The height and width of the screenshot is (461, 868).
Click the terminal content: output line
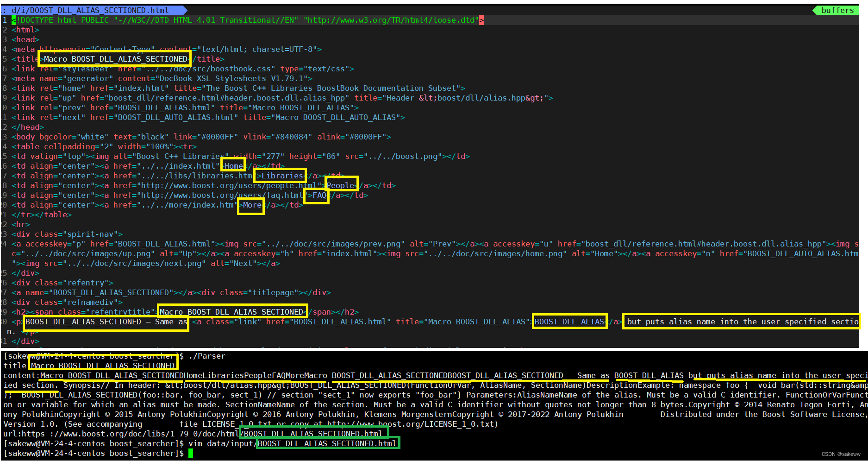point(435,375)
